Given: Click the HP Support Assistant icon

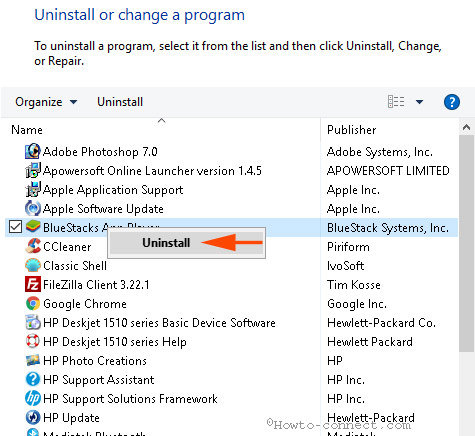Looking at the screenshot, I should point(33,379).
